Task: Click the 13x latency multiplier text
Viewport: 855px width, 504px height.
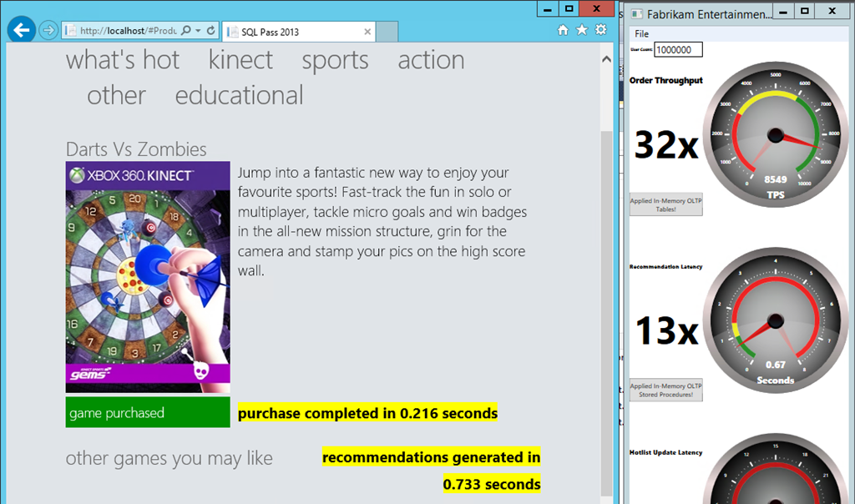Action: click(x=666, y=330)
